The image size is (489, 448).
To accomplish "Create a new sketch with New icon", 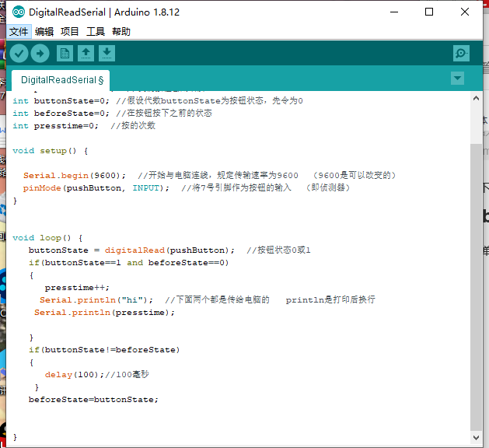I will coord(65,54).
